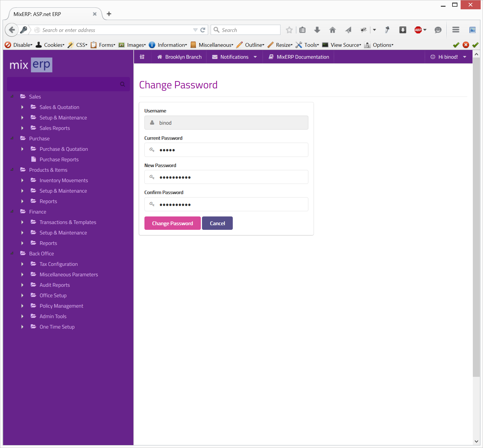Viewport: 483px width, 448px height.
Task: Click the dashboard sliders icon in top bar
Action: 142,57
